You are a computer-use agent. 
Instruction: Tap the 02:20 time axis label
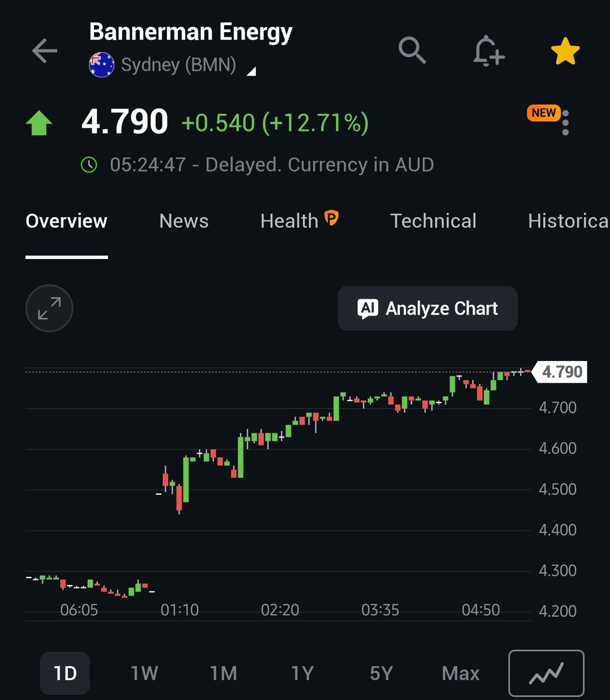[280, 610]
